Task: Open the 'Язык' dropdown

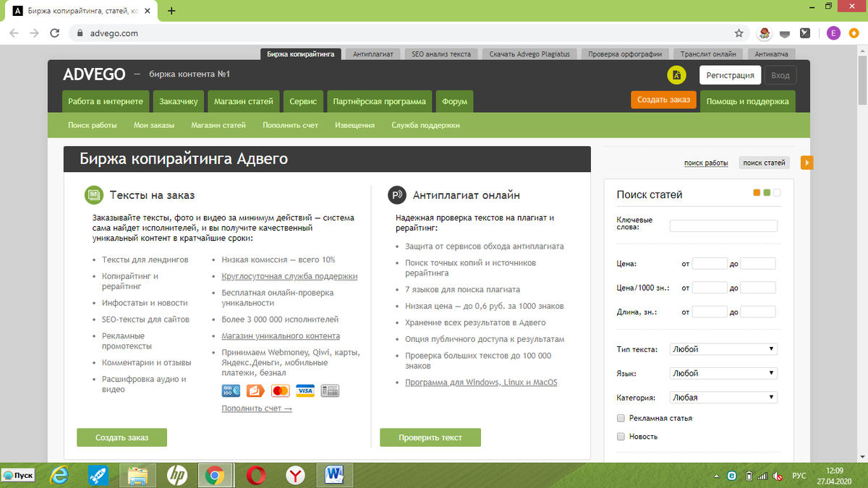Action: [723, 374]
